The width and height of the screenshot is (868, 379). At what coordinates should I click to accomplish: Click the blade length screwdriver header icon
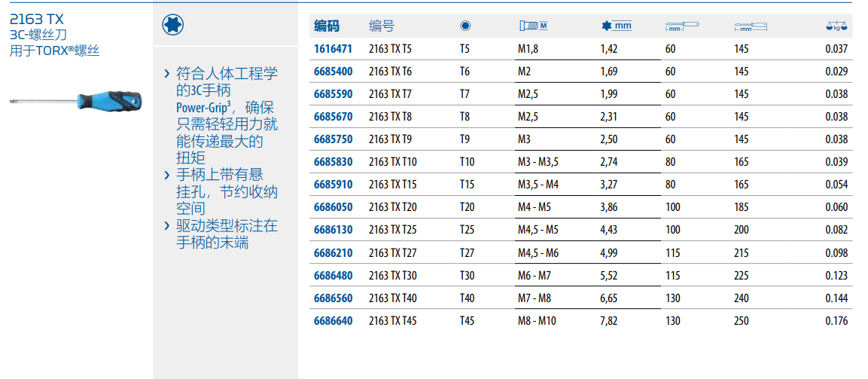(682, 27)
